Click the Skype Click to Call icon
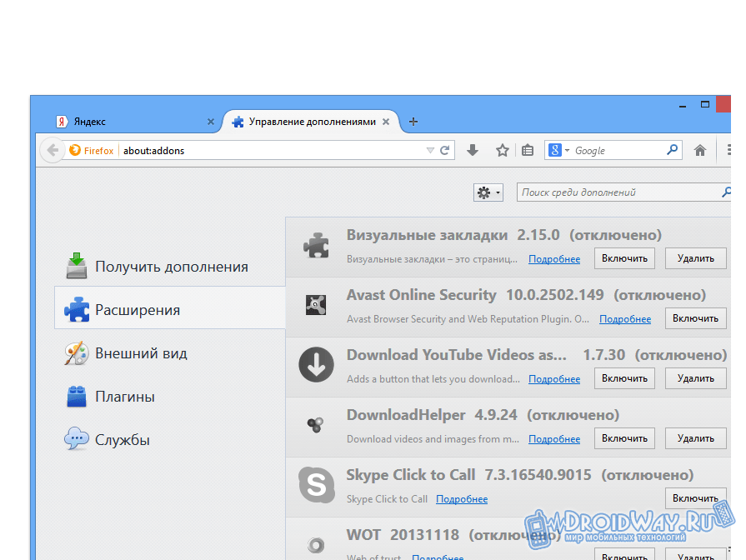The width and height of the screenshot is (746, 560). point(317,485)
